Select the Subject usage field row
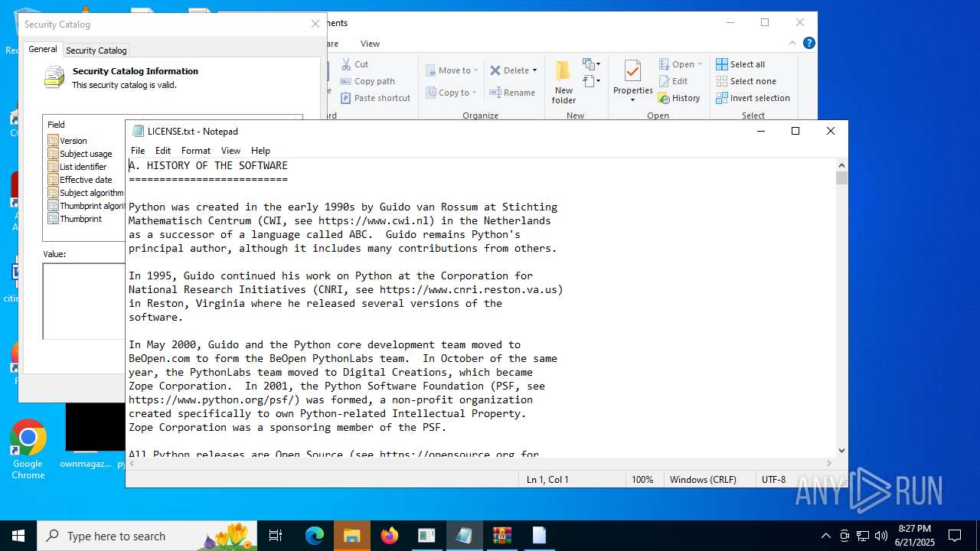The width and height of the screenshot is (980, 551). point(86,154)
